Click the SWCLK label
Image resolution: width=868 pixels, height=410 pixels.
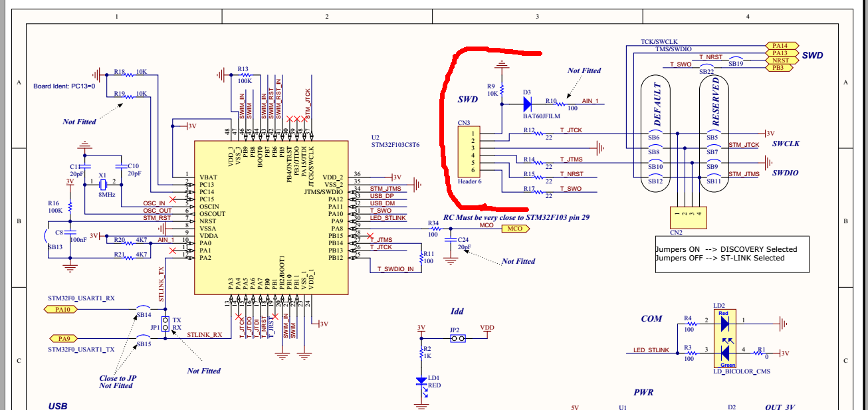point(786,144)
